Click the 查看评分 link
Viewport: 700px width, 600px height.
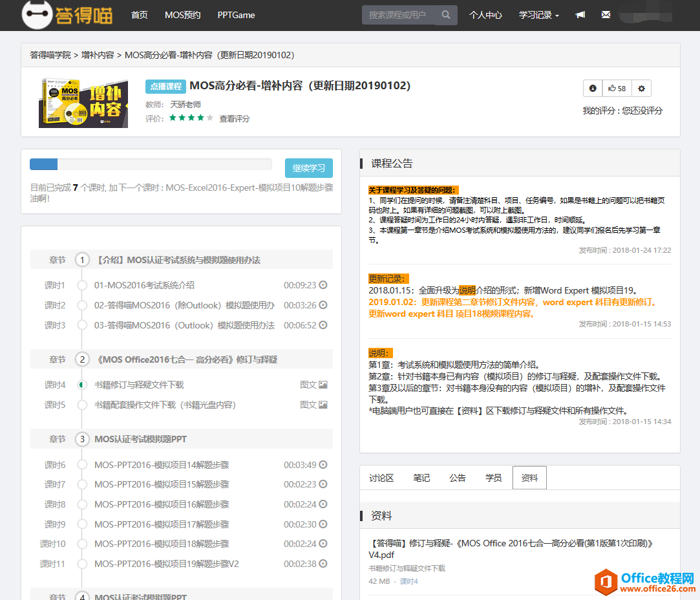(234, 118)
